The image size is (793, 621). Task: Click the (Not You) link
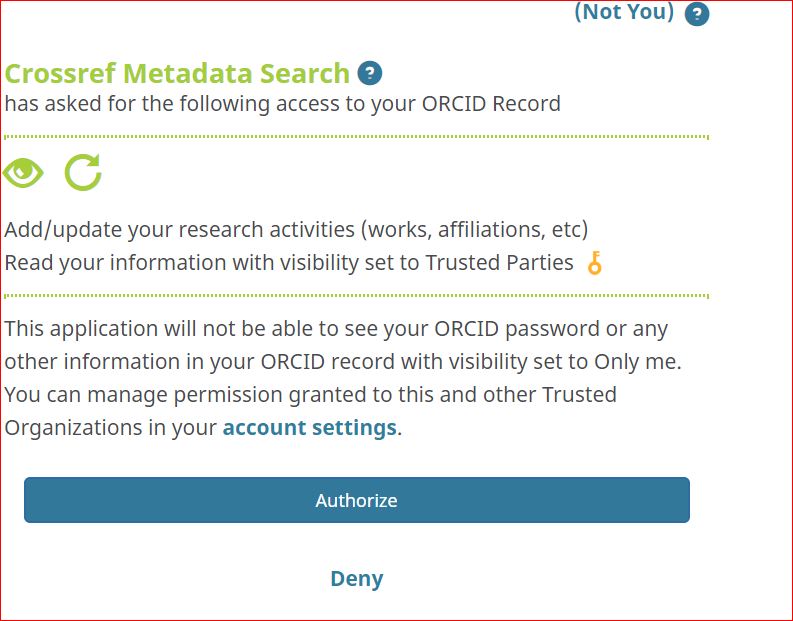(624, 12)
